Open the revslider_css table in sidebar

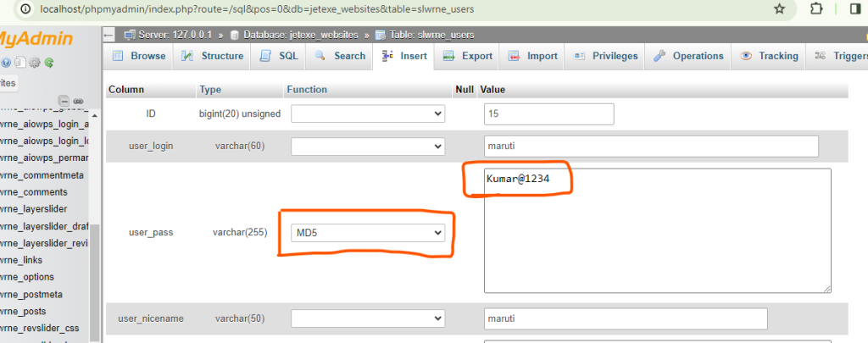pyautogui.click(x=39, y=328)
